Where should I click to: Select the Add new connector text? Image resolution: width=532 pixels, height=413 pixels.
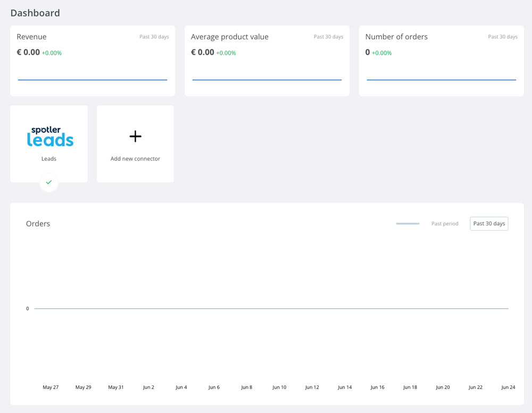tap(135, 159)
